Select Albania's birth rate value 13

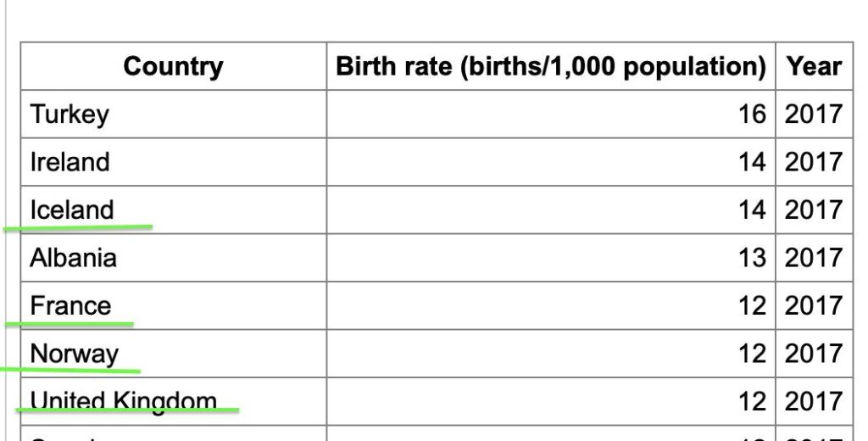click(551, 258)
